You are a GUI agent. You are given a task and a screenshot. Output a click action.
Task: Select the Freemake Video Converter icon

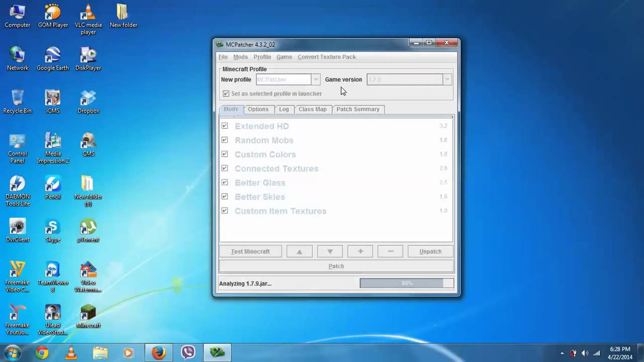(x=18, y=277)
